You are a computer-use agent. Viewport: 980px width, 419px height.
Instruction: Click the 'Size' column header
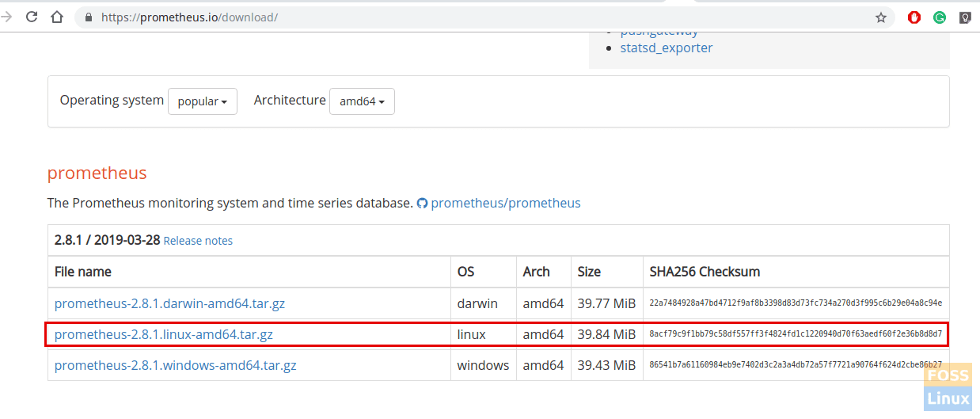590,272
